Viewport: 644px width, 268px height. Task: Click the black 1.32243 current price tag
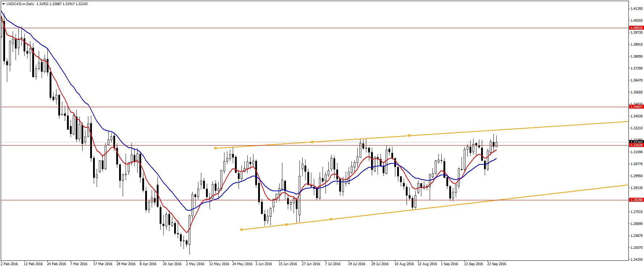click(x=636, y=142)
